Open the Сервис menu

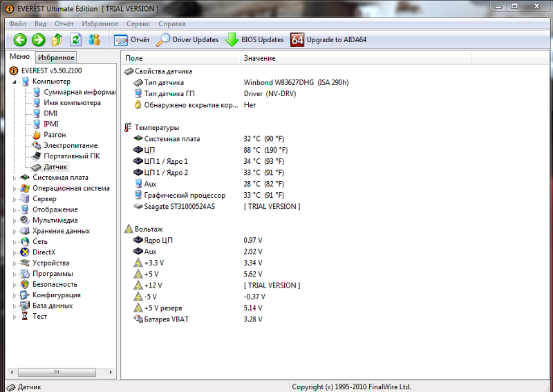pos(139,24)
